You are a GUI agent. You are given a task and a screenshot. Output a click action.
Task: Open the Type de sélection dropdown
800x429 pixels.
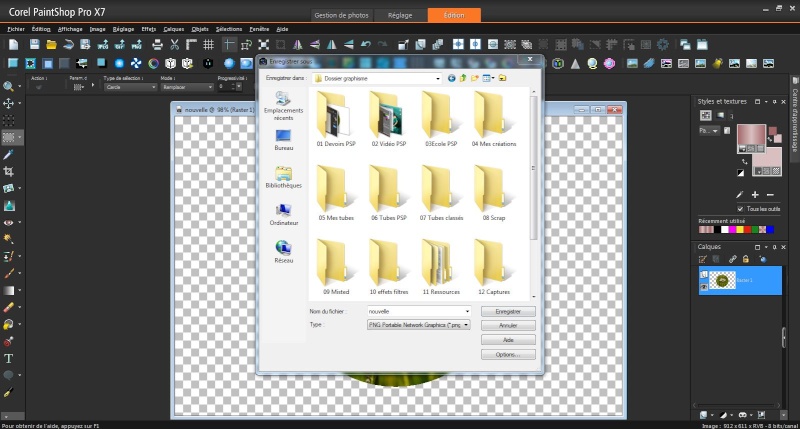point(130,87)
